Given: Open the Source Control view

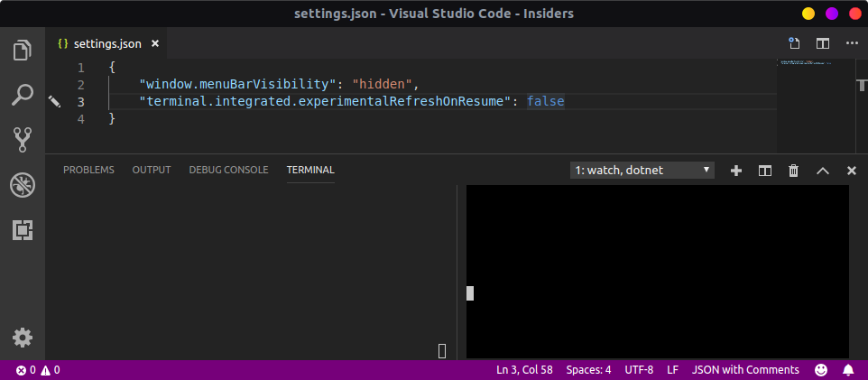Looking at the screenshot, I should tap(23, 140).
